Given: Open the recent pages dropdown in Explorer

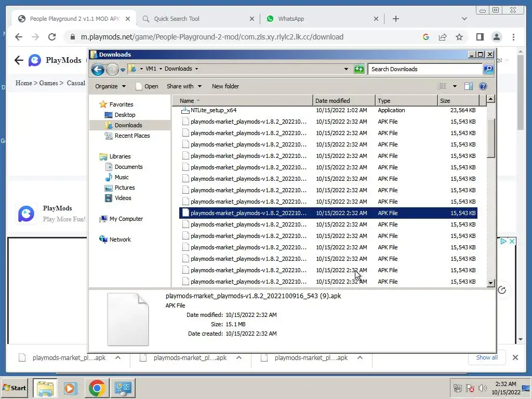Looking at the screenshot, I should tap(123, 70).
